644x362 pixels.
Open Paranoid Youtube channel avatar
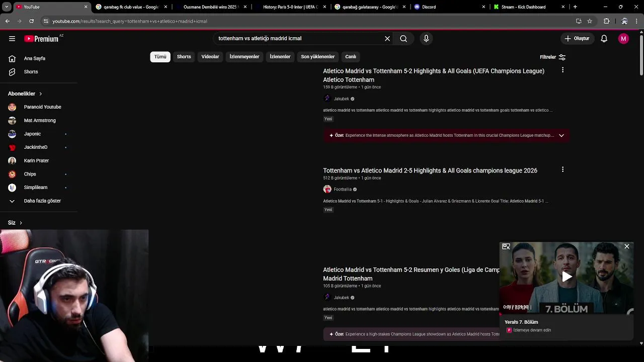pos(12,107)
